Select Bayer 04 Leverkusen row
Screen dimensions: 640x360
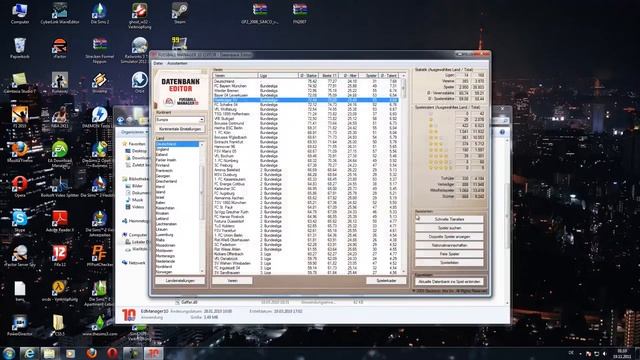(305, 95)
